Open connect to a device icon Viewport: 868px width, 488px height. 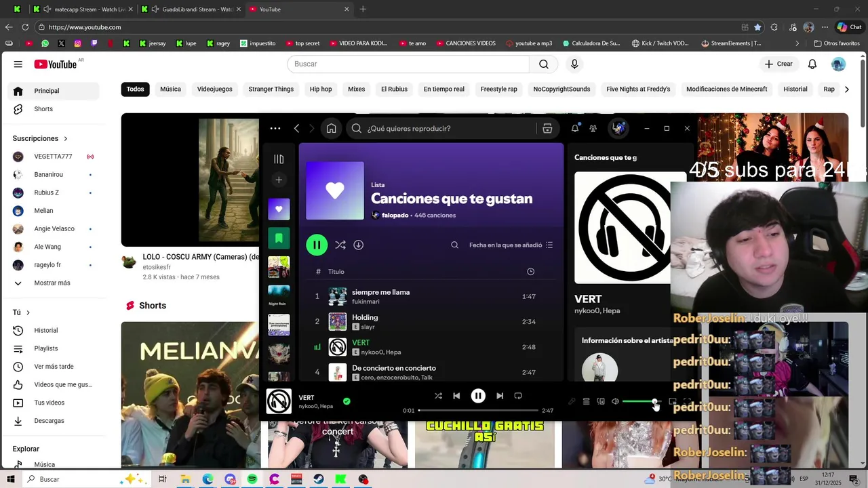click(x=601, y=401)
